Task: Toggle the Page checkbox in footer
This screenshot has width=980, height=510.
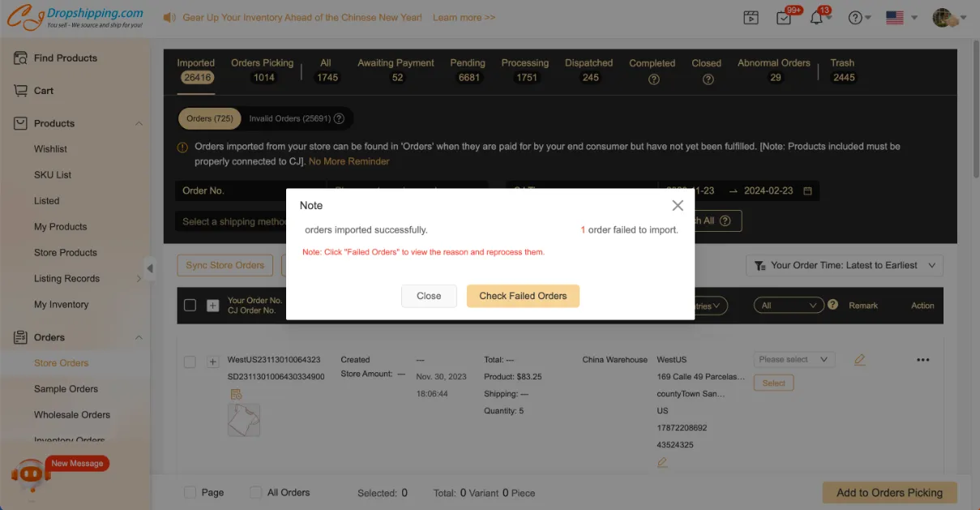Action: pos(190,492)
